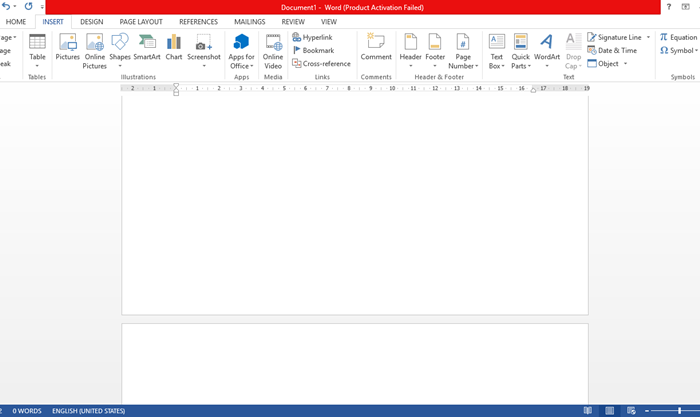Switch to the REVIEW tab
700x417 pixels.
pyautogui.click(x=293, y=21)
